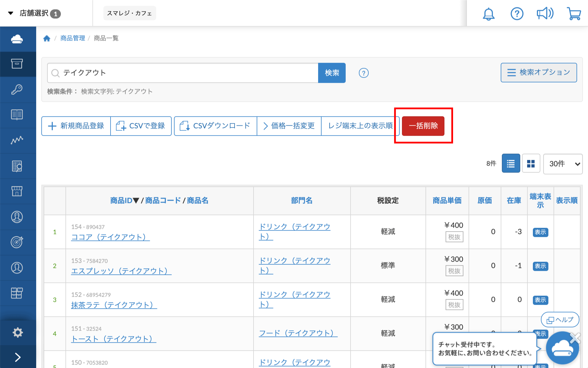Click the home breadcrumb icon
The height and width of the screenshot is (368, 588).
(x=47, y=38)
